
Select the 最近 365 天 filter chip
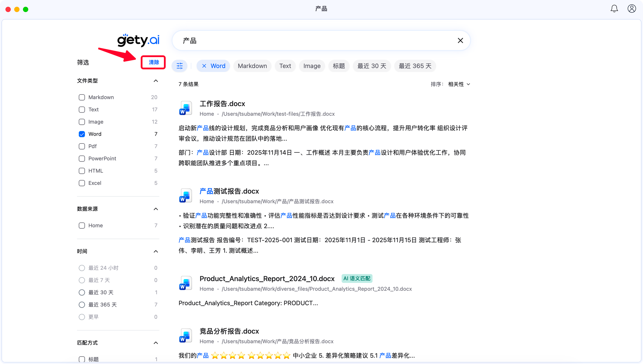[x=415, y=66]
